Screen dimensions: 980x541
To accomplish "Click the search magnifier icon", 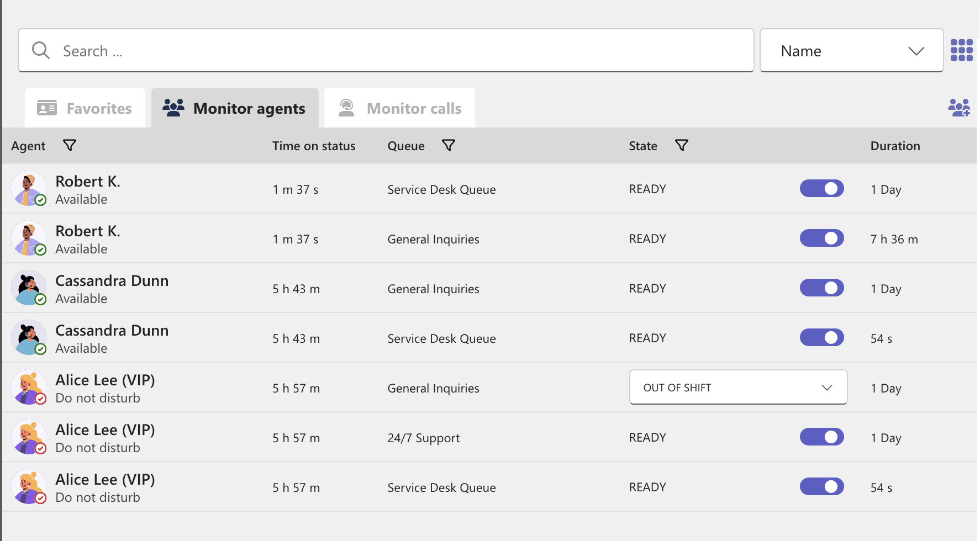I will pos(41,50).
